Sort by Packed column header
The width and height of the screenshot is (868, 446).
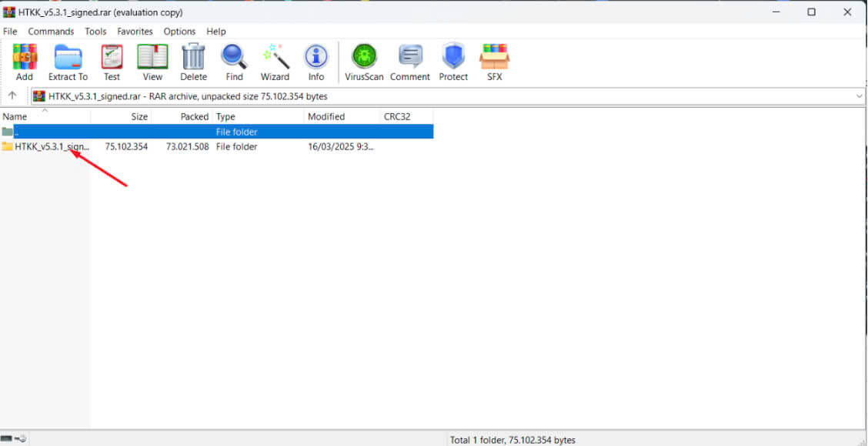pos(182,116)
